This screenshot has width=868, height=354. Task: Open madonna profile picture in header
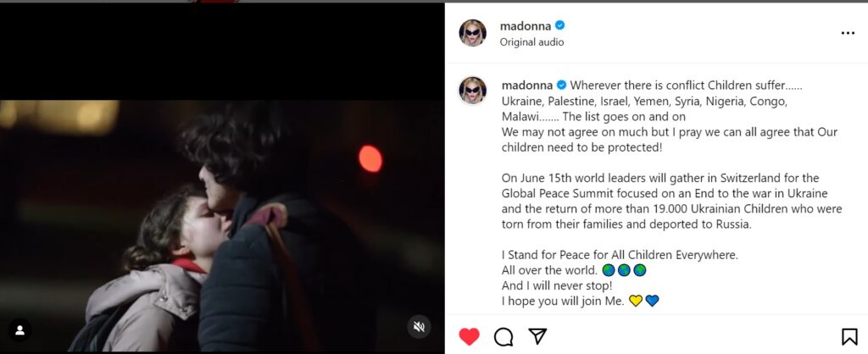pyautogui.click(x=473, y=33)
